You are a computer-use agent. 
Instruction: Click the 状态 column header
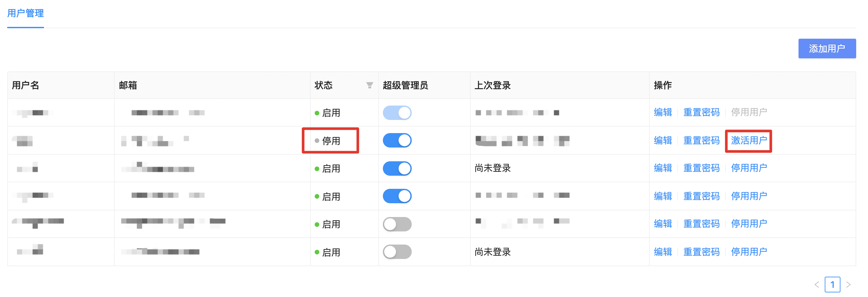click(324, 85)
